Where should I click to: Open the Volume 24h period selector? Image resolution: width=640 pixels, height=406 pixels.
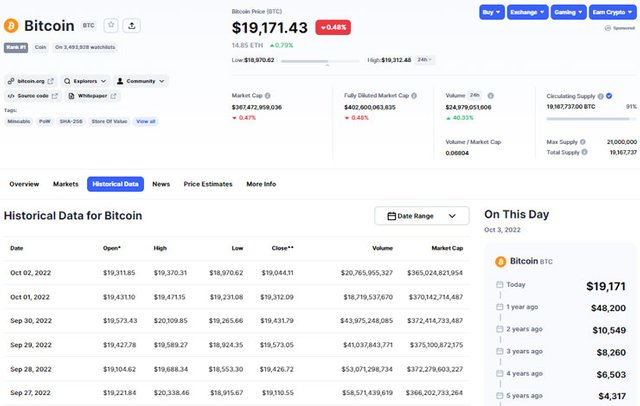click(x=474, y=95)
